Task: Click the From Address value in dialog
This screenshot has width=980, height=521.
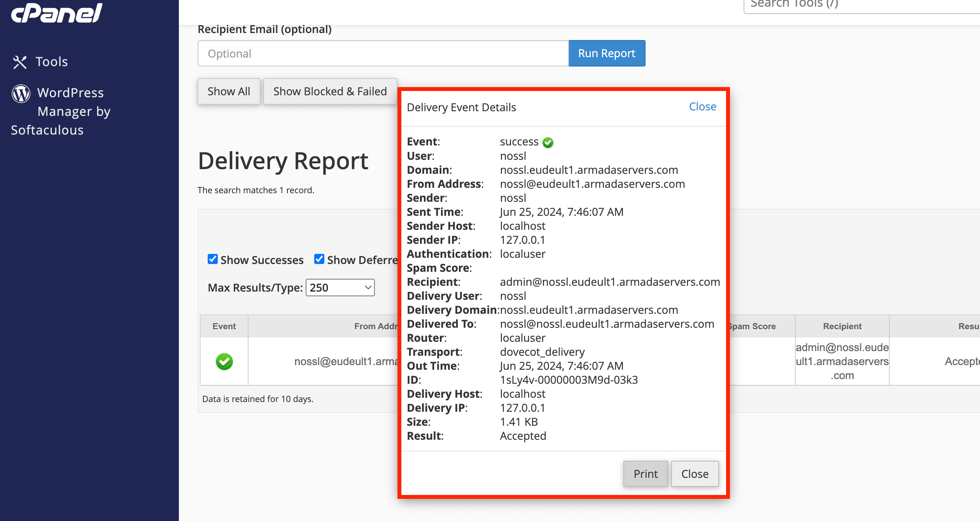Action: pos(592,184)
